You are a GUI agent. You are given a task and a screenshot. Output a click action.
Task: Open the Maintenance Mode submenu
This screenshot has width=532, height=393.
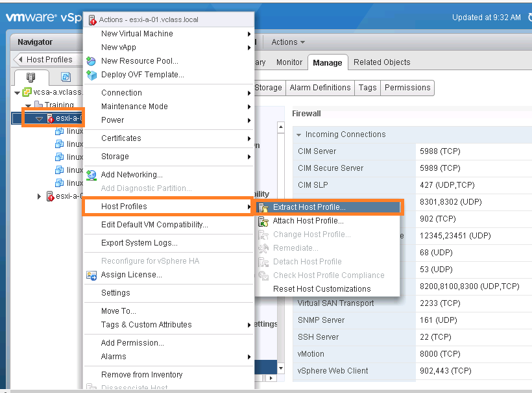pos(169,107)
